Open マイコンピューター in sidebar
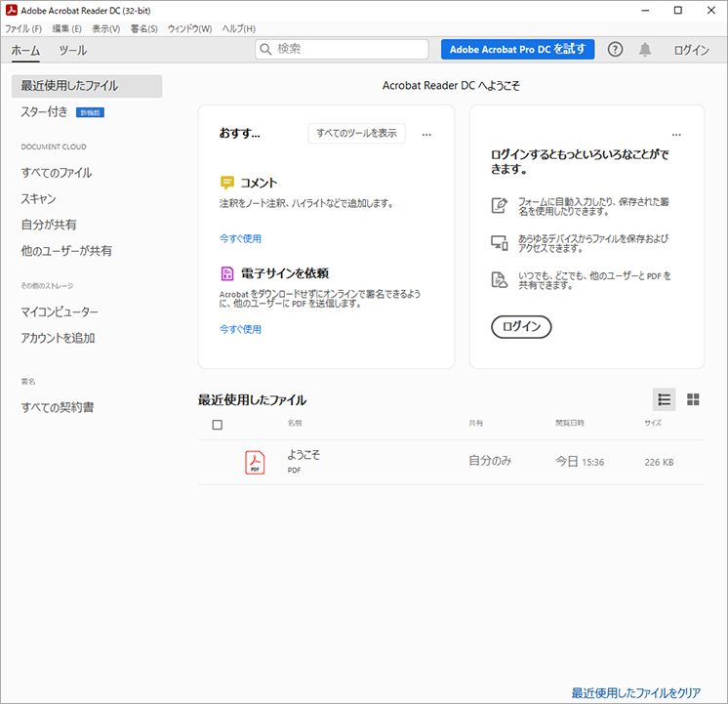 (x=60, y=311)
